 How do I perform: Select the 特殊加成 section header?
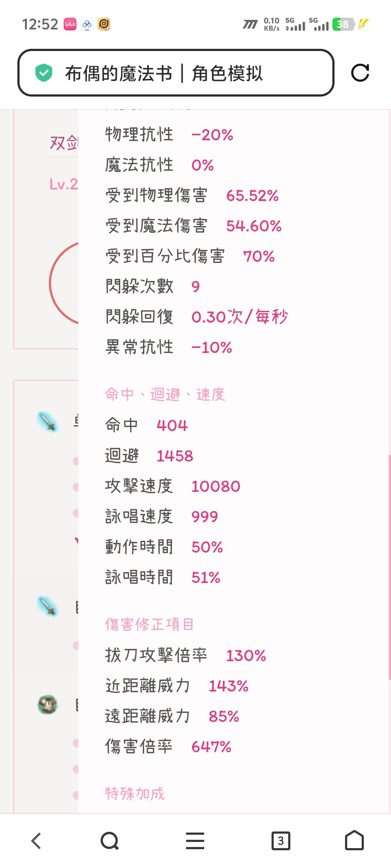[135, 793]
